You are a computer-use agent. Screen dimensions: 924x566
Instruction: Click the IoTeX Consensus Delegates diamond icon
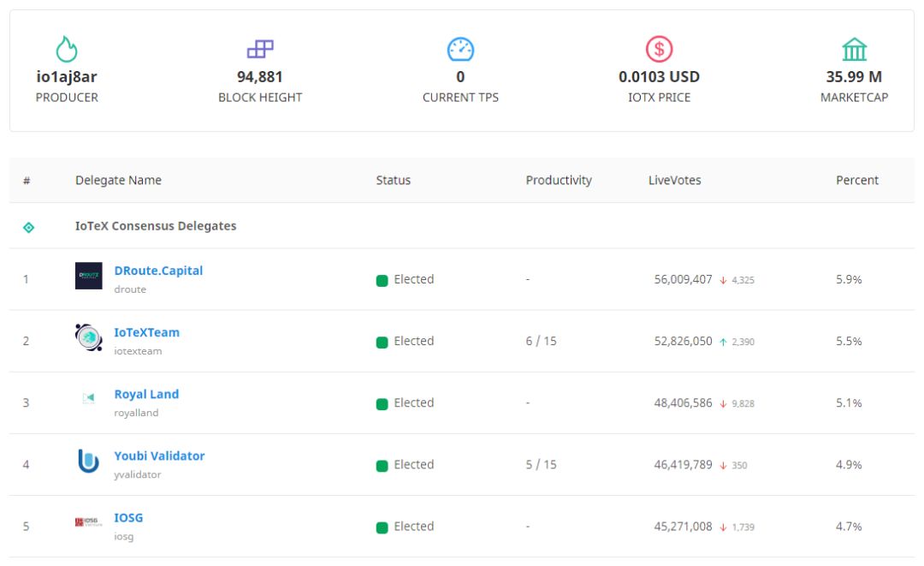tap(28, 227)
